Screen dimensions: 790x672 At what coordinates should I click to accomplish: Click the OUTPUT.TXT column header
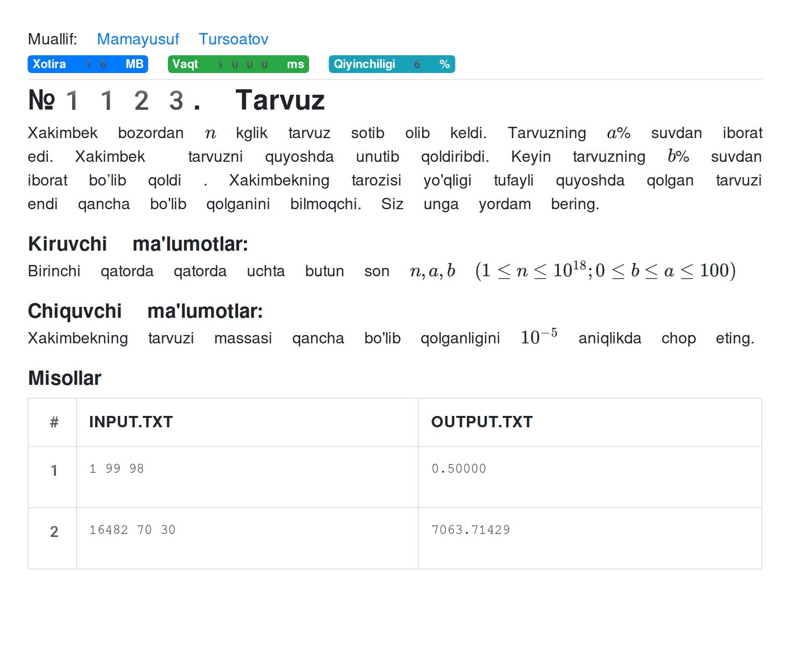tap(482, 422)
